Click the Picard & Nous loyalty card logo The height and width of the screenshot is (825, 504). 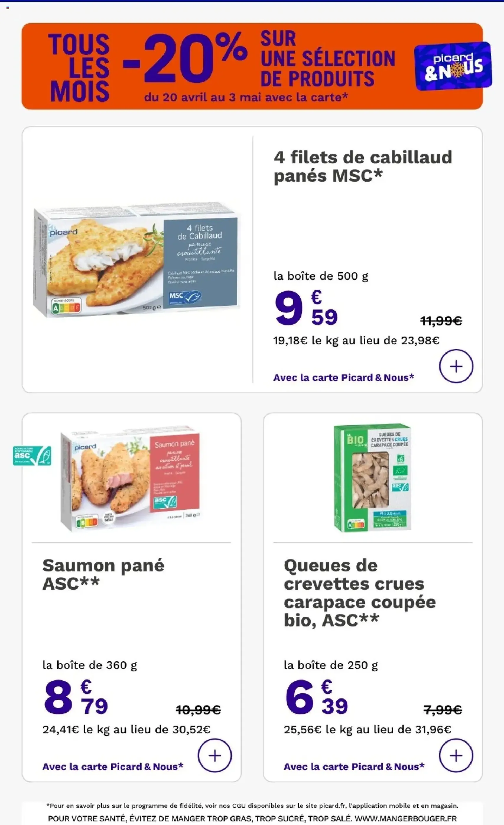click(453, 66)
